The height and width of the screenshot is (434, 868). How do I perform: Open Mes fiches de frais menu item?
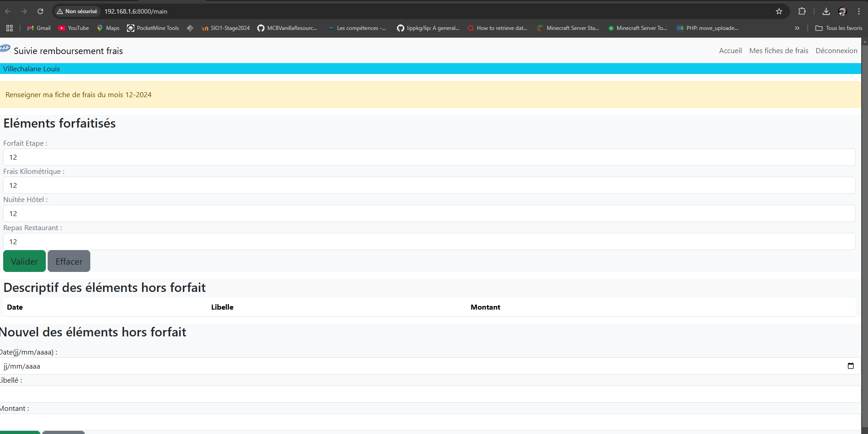coord(779,51)
